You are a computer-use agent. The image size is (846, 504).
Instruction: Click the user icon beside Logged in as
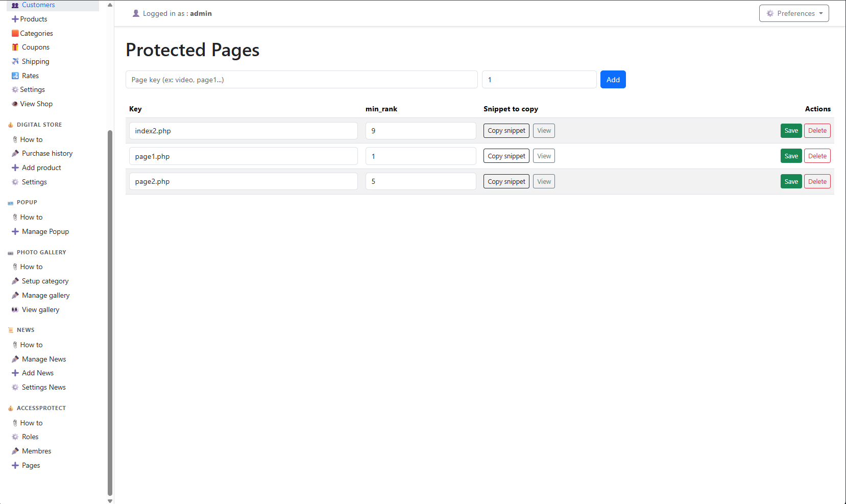pyautogui.click(x=136, y=13)
